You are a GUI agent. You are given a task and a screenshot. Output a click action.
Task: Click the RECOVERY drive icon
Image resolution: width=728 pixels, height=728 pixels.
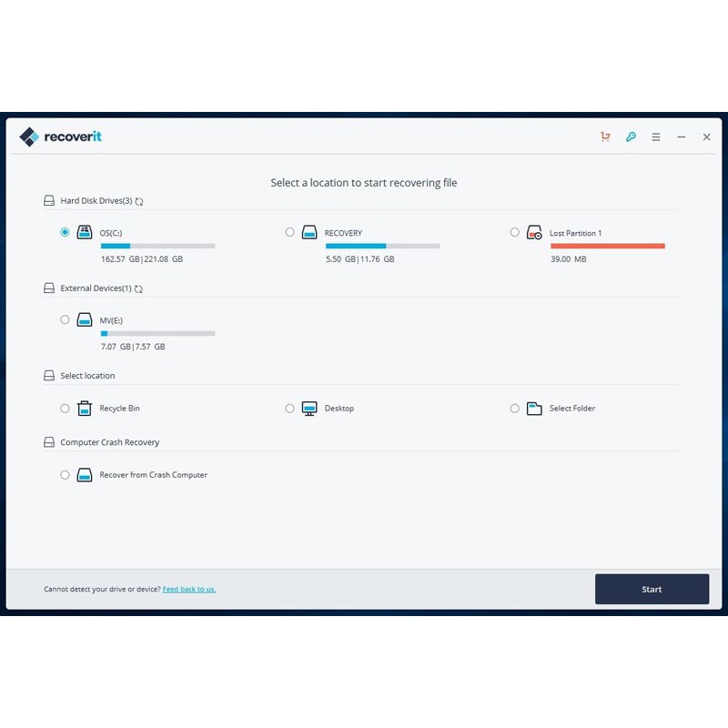point(309,233)
